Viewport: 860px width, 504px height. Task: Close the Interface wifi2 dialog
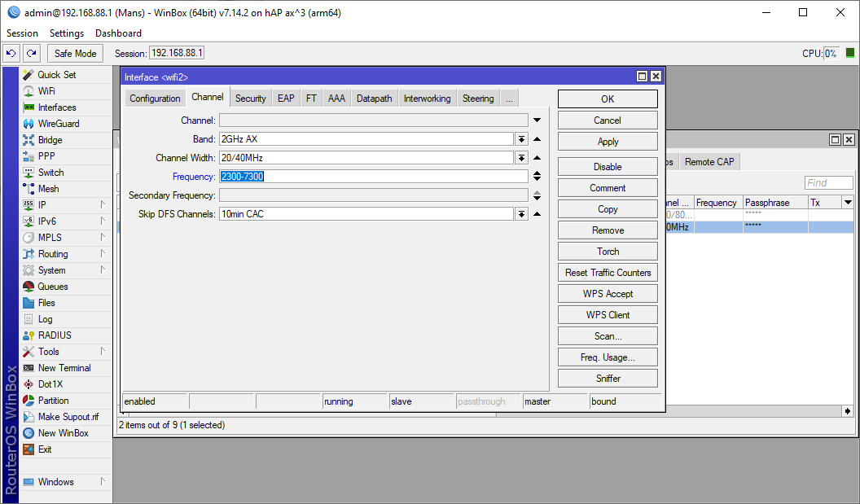point(656,77)
